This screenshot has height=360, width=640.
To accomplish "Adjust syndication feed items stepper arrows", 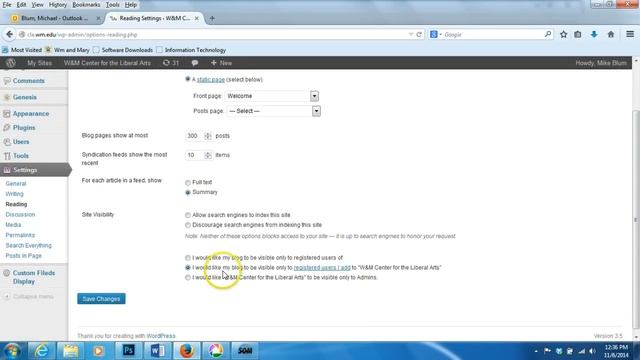I will 208,155.
